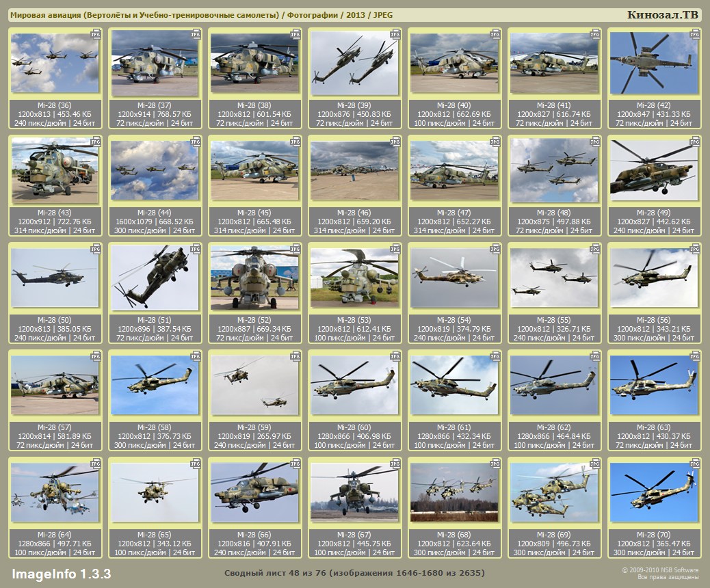Click the '1200x887 | 669.34 КБ' text

(254, 329)
